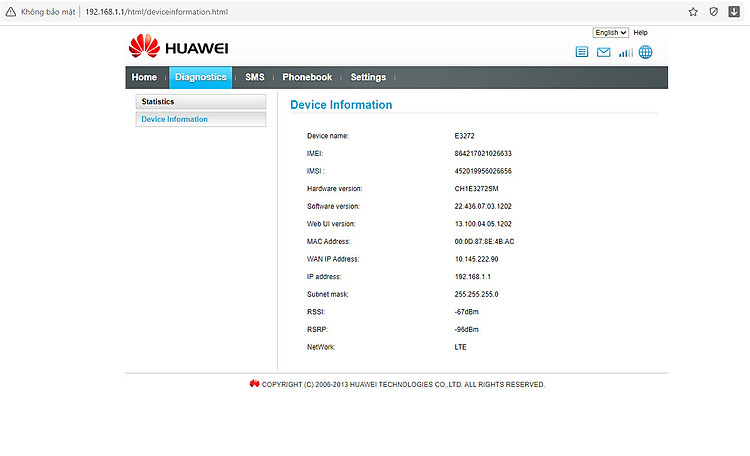The image size is (750, 456).
Task: Select the MAC Address value
Action: (x=484, y=242)
